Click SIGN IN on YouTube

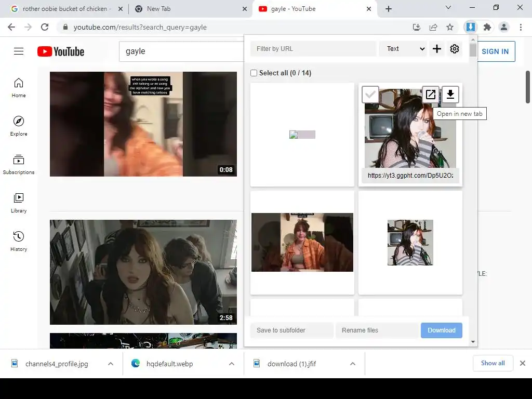(x=495, y=51)
